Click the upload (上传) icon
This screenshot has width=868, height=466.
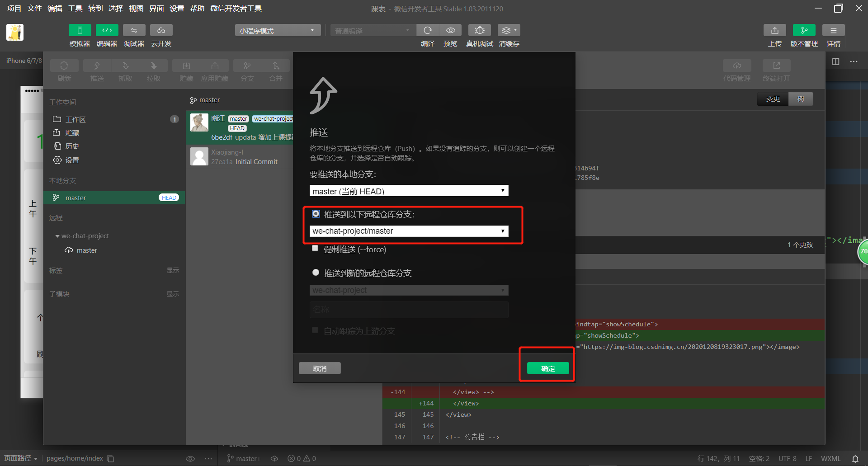pyautogui.click(x=774, y=30)
